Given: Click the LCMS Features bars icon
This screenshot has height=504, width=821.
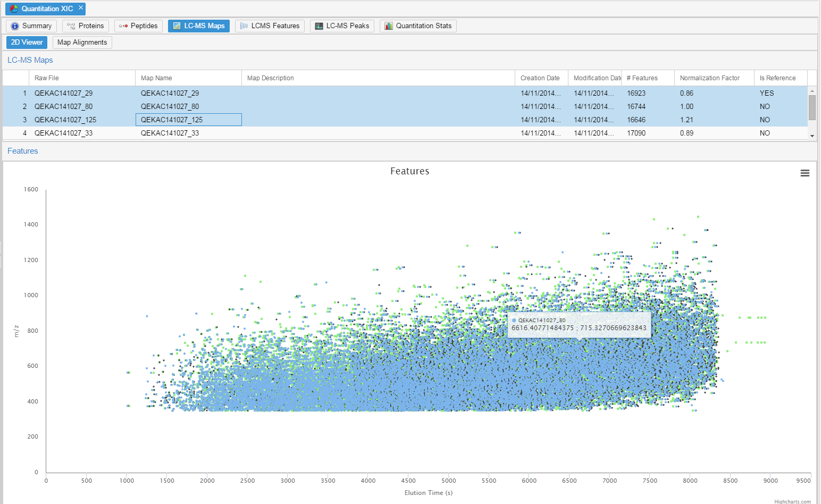Looking at the screenshot, I should click(x=244, y=26).
